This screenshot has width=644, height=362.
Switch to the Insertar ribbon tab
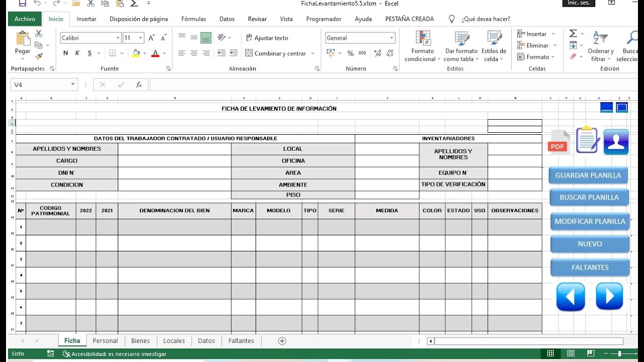87,19
